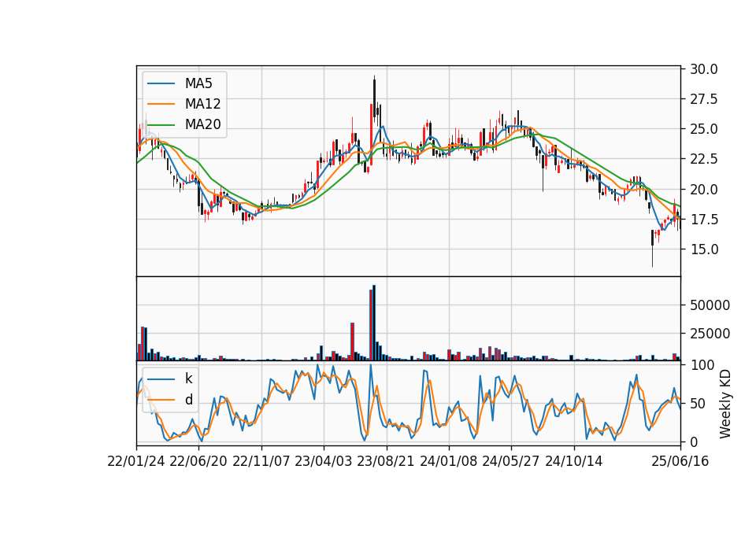Click the 24/01/08 date label
The height and width of the screenshot is (543, 756).
pyautogui.click(x=448, y=461)
